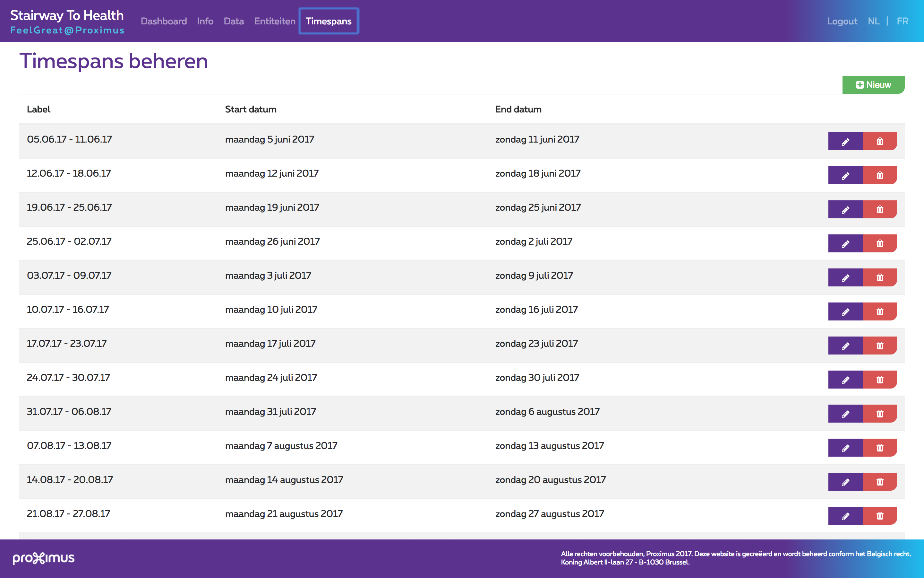The width and height of the screenshot is (924, 578).
Task: Select end date zondag 16 juli 2017
Action: click(536, 310)
